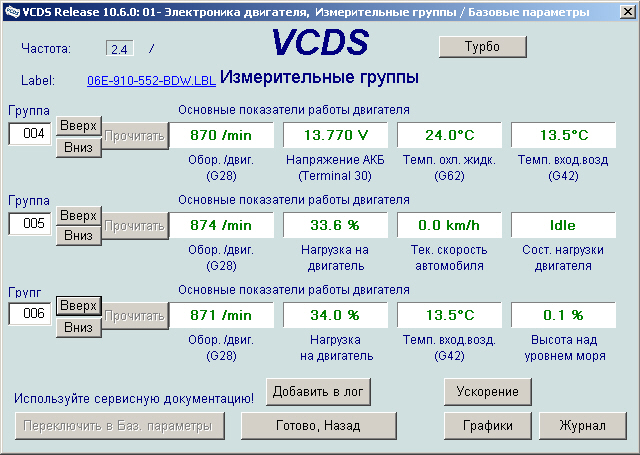This screenshot has width=640, height=455.
Task: Click the VCDS title bar app icon
Action: (x=12, y=12)
